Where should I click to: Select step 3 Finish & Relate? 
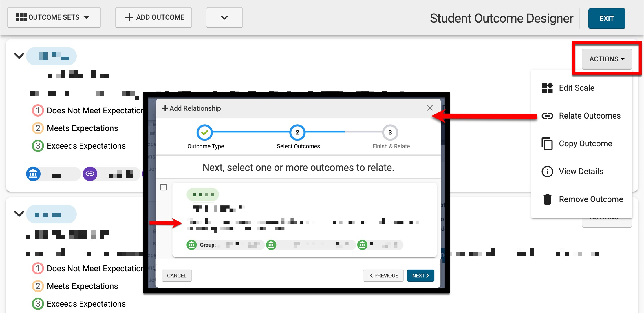390,132
